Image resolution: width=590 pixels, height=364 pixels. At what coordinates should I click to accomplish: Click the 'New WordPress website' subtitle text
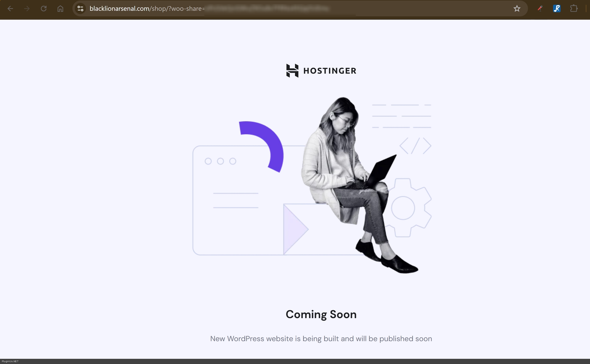pos(321,339)
